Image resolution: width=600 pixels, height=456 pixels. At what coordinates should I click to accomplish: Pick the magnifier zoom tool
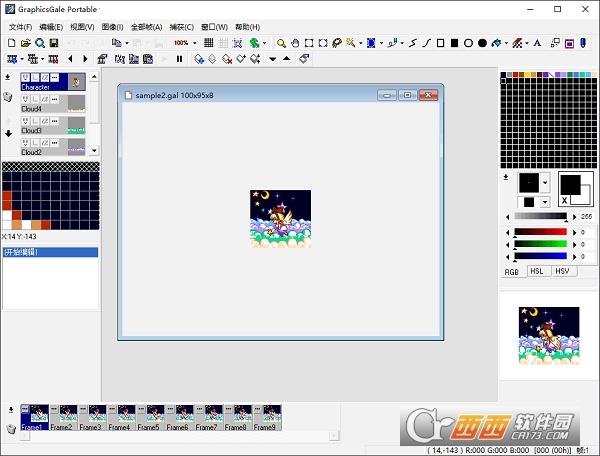click(x=282, y=43)
